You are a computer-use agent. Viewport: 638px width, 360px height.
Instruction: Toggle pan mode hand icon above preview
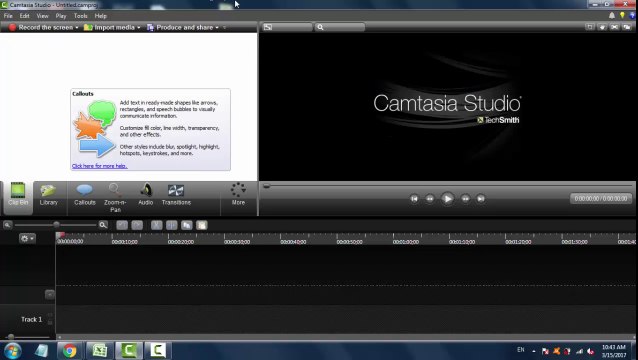[x=602, y=27]
